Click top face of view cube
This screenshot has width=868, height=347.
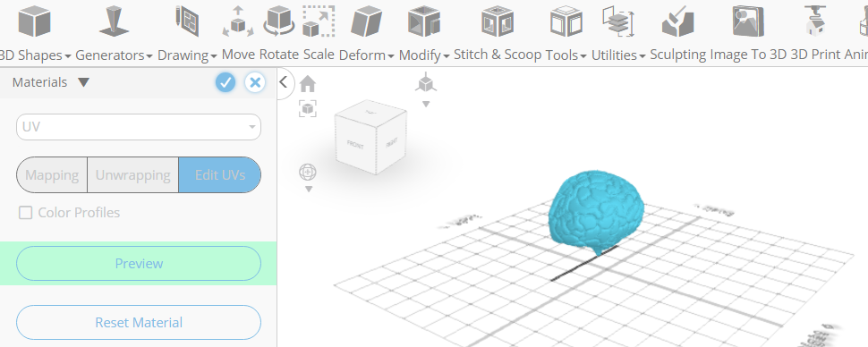pos(370,112)
